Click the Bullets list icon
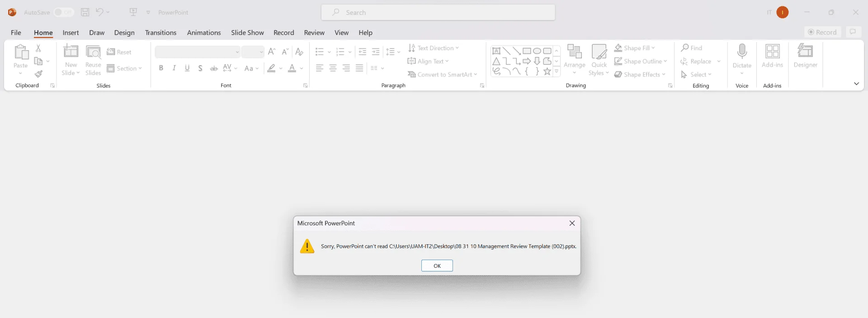868x318 pixels. [320, 52]
